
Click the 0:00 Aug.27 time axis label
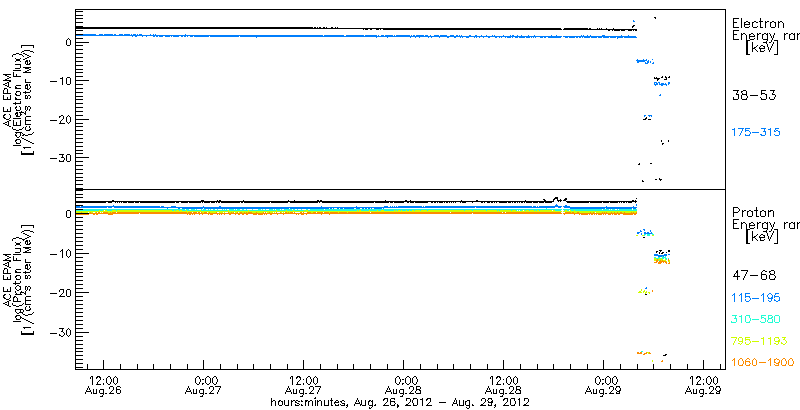204,385
